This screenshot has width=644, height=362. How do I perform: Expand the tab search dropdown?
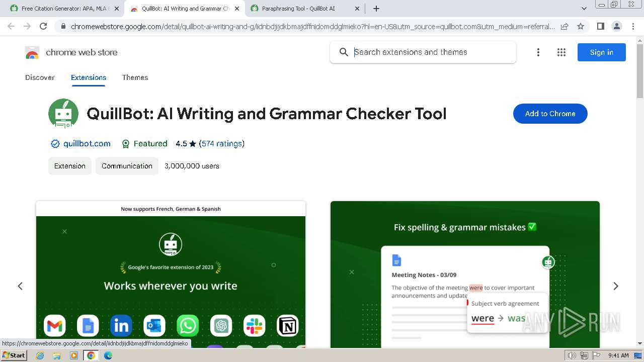(x=584, y=9)
